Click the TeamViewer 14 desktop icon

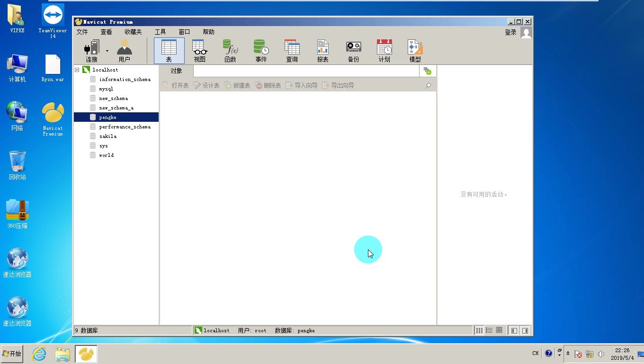coord(53,21)
